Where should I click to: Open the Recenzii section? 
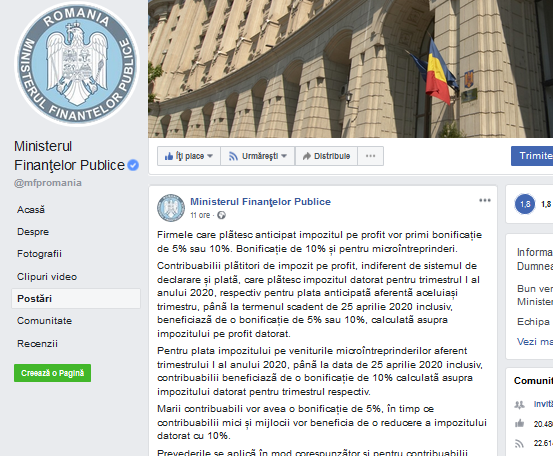coord(37,343)
